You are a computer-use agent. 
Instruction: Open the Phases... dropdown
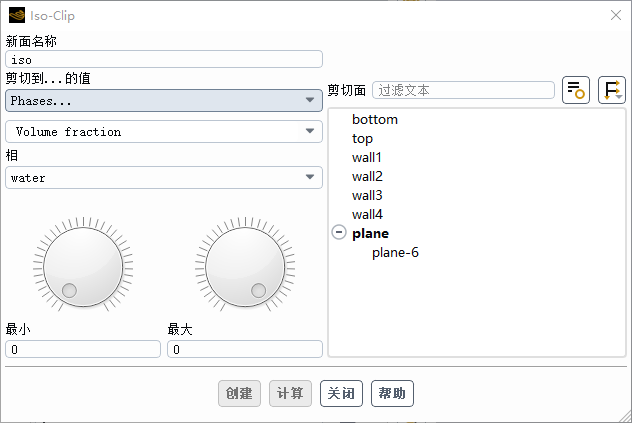point(164,100)
